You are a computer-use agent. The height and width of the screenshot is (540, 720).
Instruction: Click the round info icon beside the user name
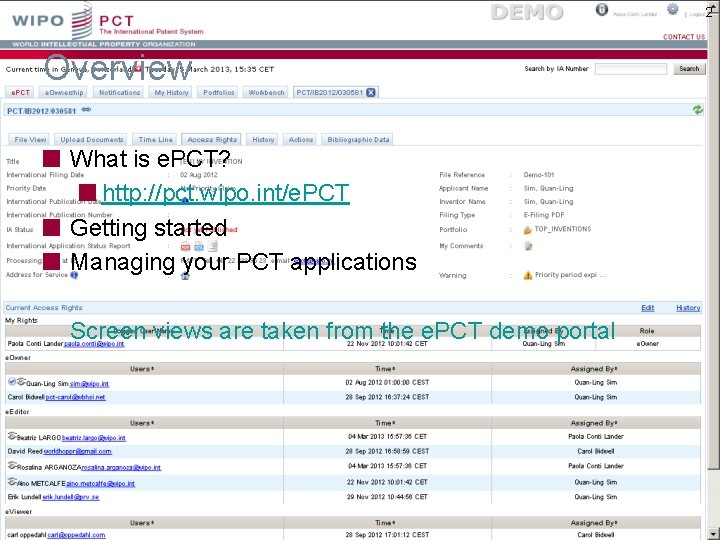(x=602, y=10)
